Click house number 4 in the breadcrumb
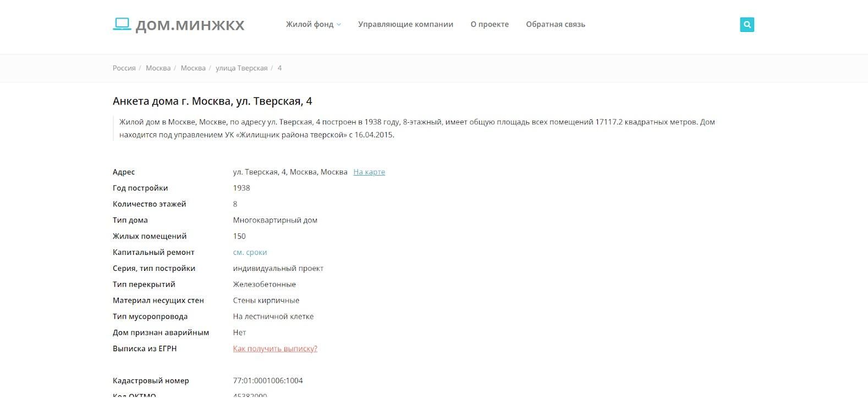 (x=279, y=68)
